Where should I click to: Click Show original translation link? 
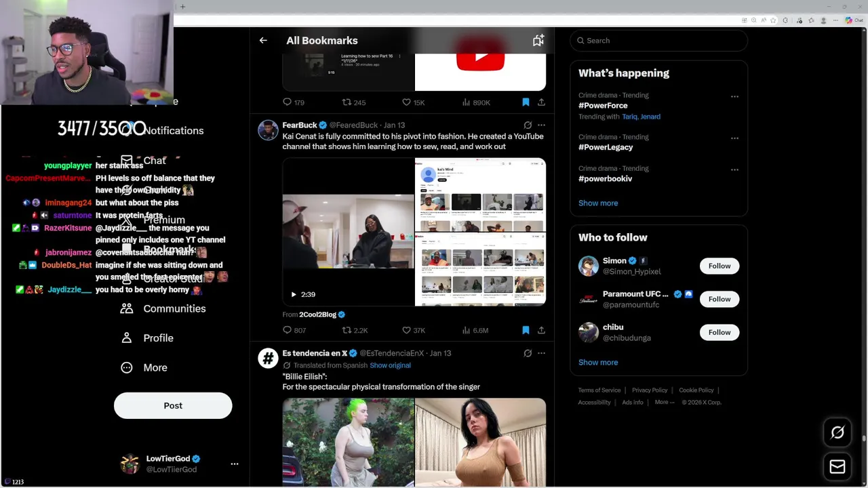coord(390,365)
